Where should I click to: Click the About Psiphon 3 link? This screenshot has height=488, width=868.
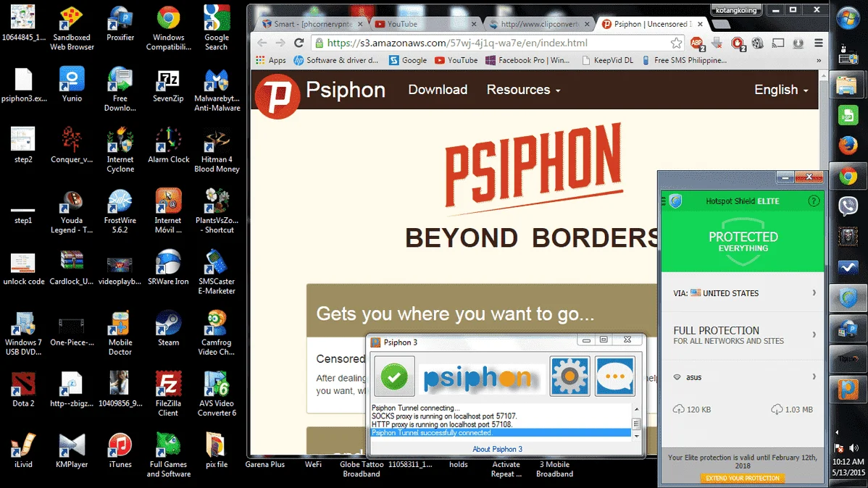(497, 450)
